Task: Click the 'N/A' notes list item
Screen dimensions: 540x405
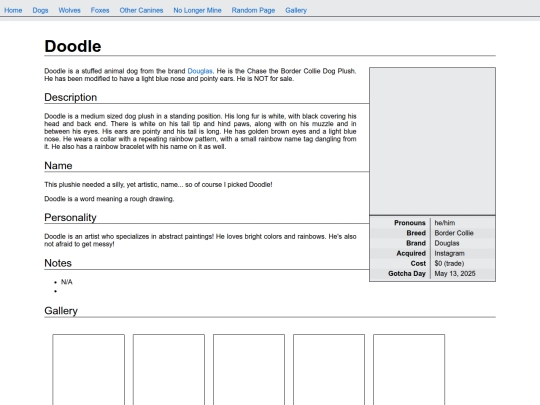Action: coord(67,282)
